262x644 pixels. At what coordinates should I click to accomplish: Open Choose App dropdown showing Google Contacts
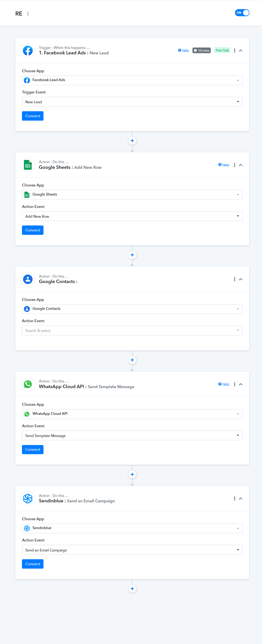(132, 309)
